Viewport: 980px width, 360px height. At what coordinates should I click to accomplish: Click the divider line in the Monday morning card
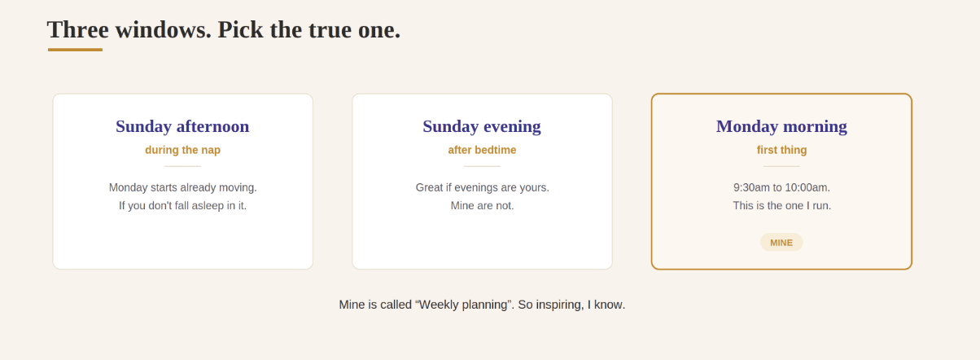[x=781, y=166]
